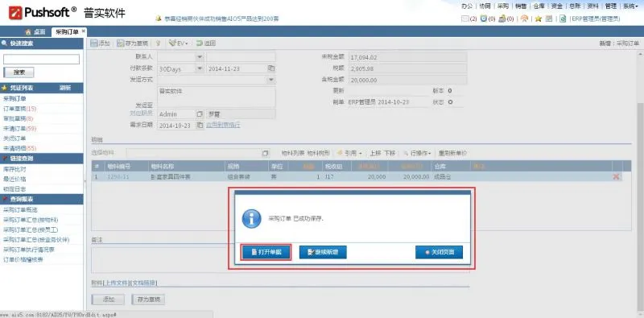Click 下移 in the detail toolbar
Viewport: 644px width, 318px height.
pos(390,153)
